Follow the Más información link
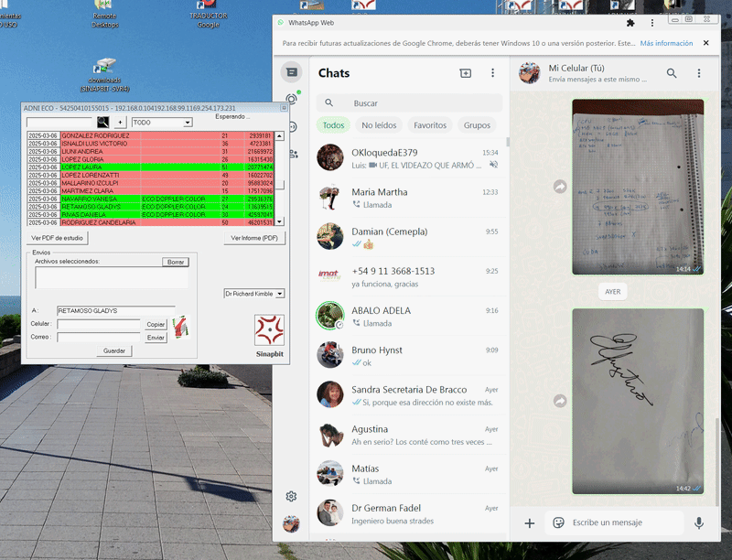The height and width of the screenshot is (560, 732). 666,43
